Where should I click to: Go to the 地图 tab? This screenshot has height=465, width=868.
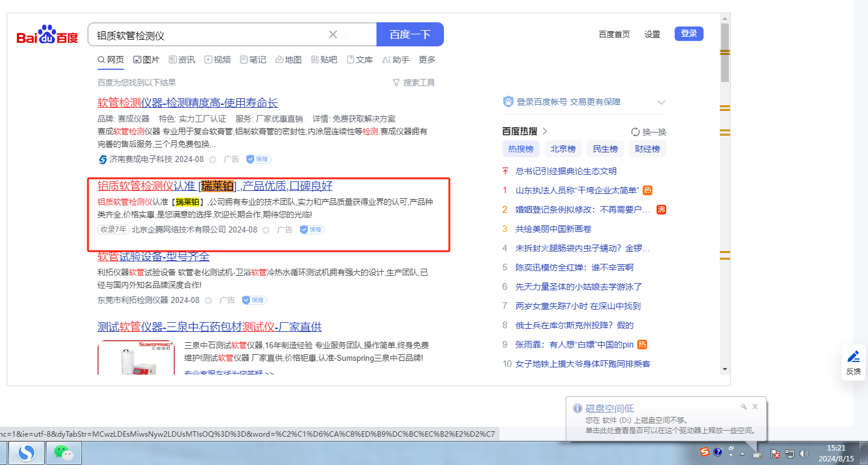[x=289, y=60]
